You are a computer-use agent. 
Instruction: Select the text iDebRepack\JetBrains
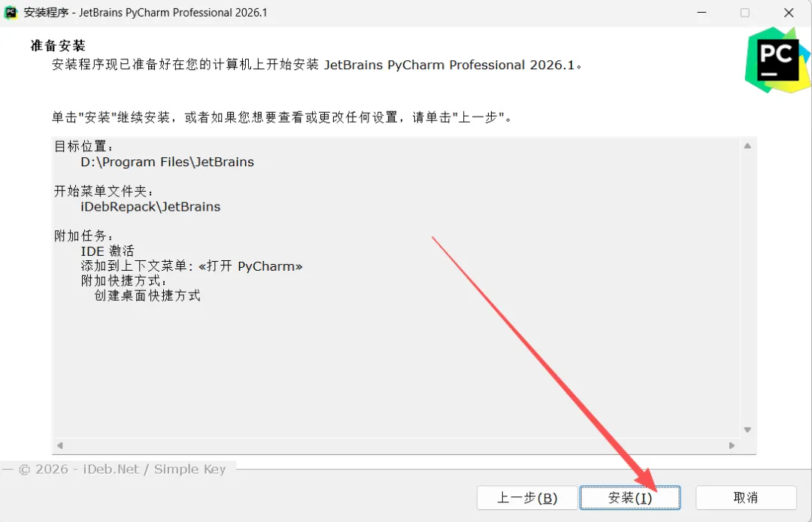[x=150, y=207]
